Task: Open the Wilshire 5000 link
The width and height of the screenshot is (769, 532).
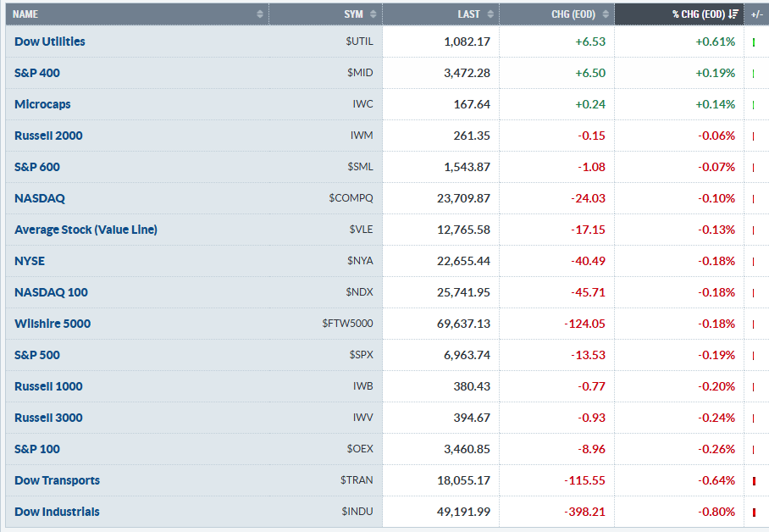Action: [53, 324]
